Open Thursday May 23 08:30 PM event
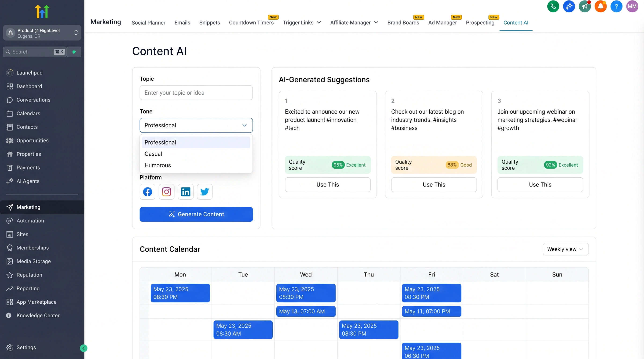The width and height of the screenshot is (644, 359). (x=369, y=330)
